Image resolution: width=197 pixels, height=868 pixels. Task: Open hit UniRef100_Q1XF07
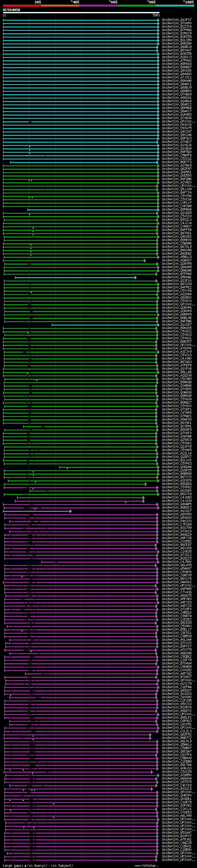click(177, 20)
